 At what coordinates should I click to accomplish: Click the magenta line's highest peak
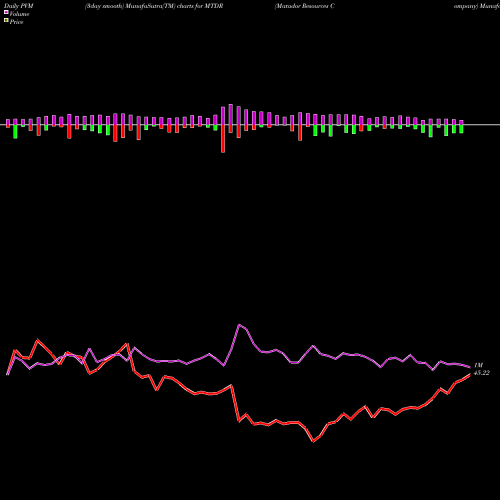(x=239, y=324)
